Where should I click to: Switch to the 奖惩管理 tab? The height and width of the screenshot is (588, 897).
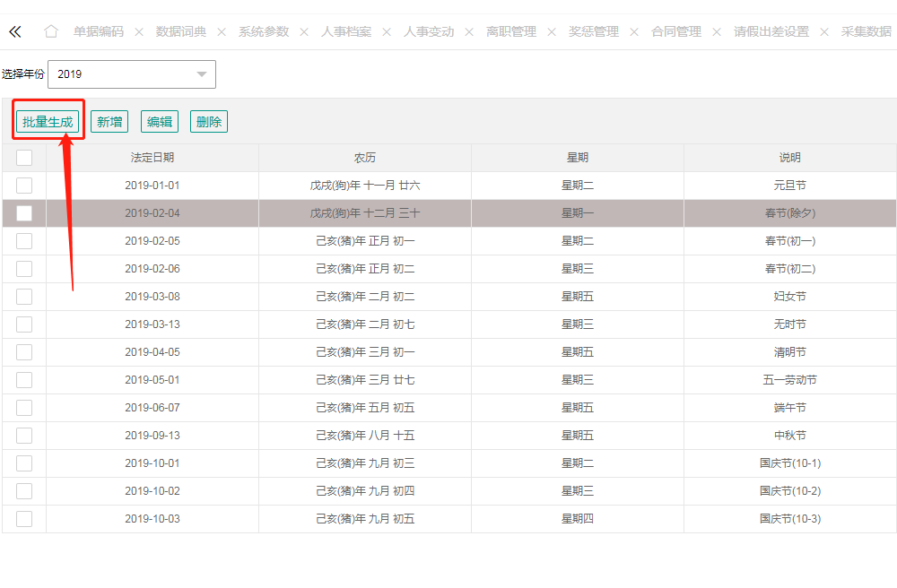pos(593,32)
